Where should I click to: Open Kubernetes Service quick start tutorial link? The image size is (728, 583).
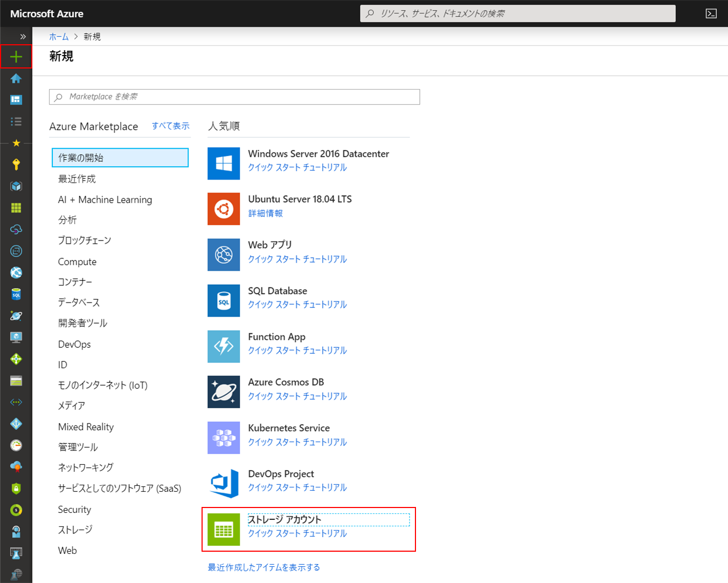pos(297,442)
